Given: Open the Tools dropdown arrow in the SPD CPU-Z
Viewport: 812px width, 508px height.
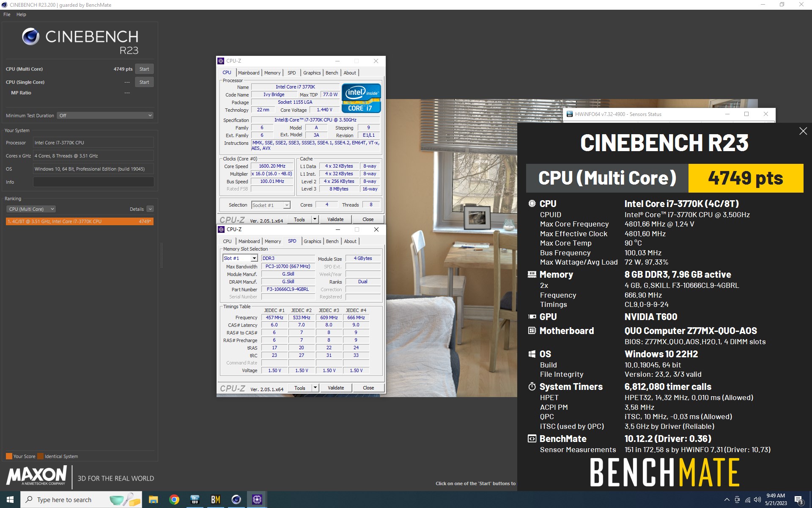Looking at the screenshot, I should (315, 388).
